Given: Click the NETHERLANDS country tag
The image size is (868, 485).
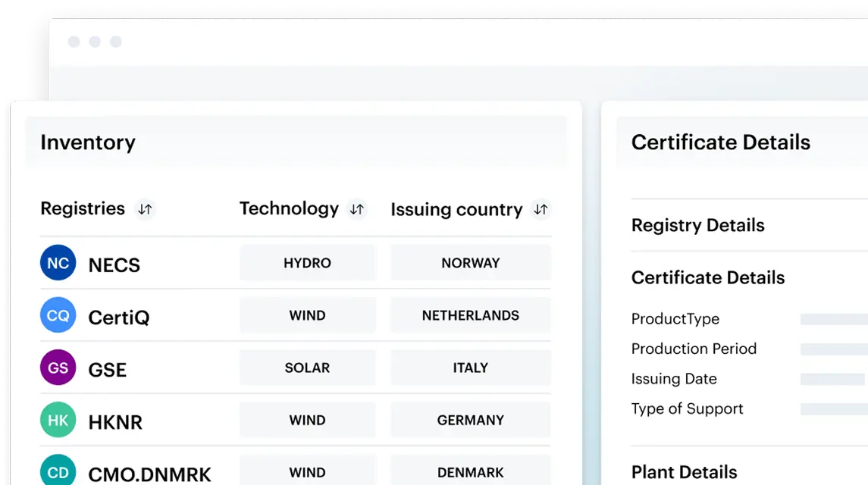Looking at the screenshot, I should coord(471,315).
